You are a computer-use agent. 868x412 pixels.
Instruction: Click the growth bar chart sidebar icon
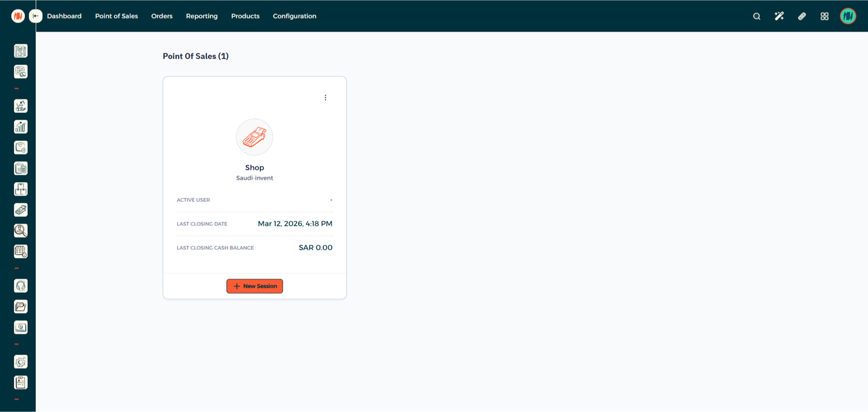21,127
